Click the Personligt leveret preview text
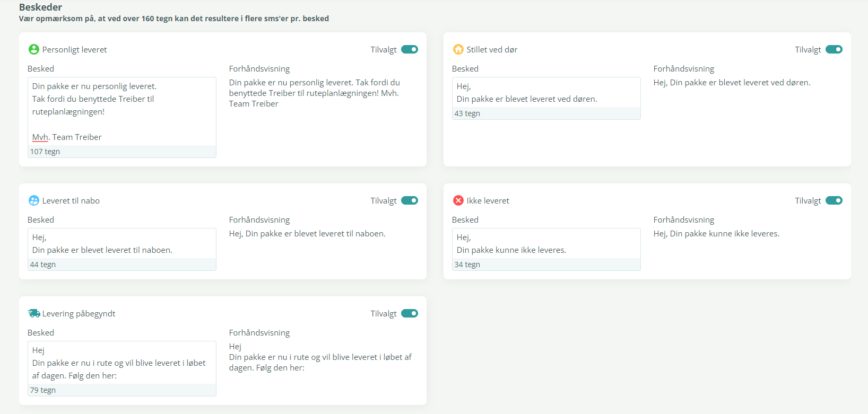The width and height of the screenshot is (868, 414). tap(314, 93)
